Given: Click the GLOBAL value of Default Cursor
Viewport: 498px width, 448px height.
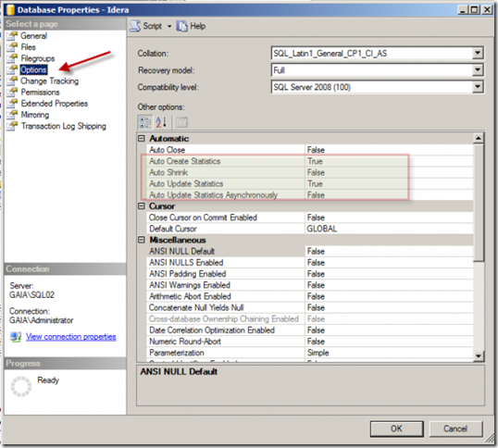Looking at the screenshot, I should pos(322,229).
